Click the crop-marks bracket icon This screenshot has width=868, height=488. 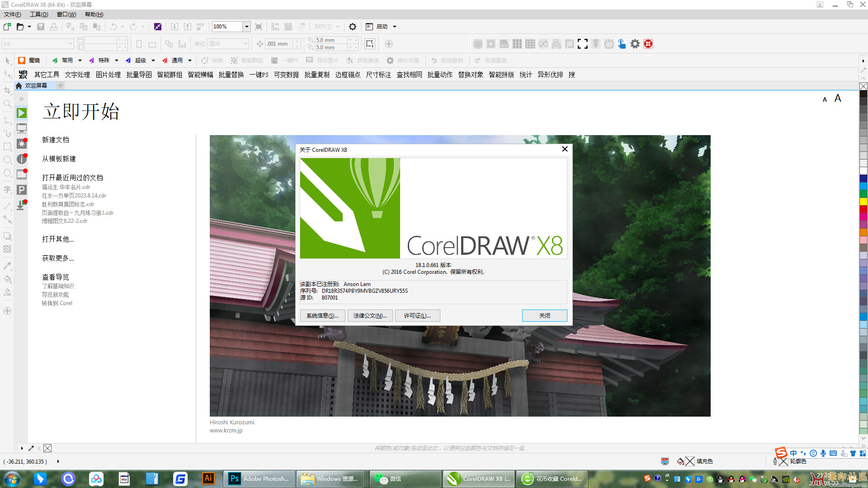[x=583, y=44]
